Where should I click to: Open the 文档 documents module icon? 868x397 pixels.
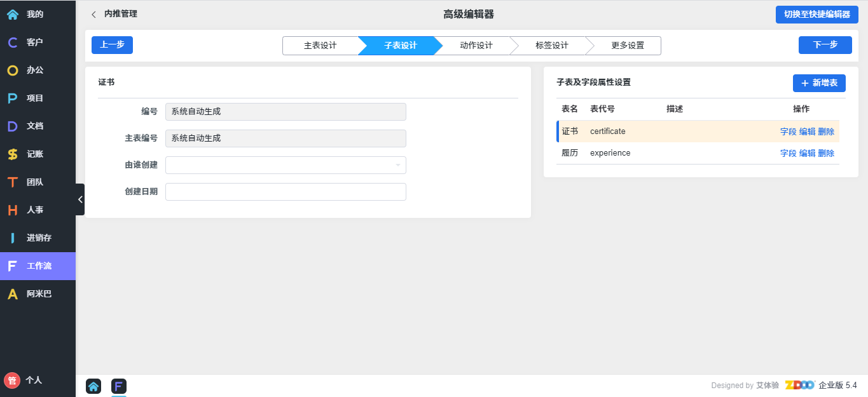click(13, 126)
